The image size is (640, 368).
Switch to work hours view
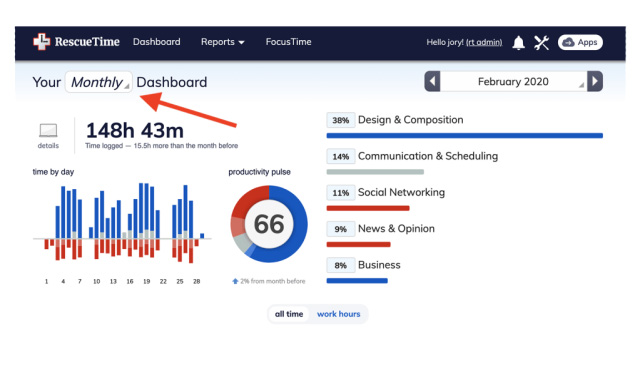[338, 314]
